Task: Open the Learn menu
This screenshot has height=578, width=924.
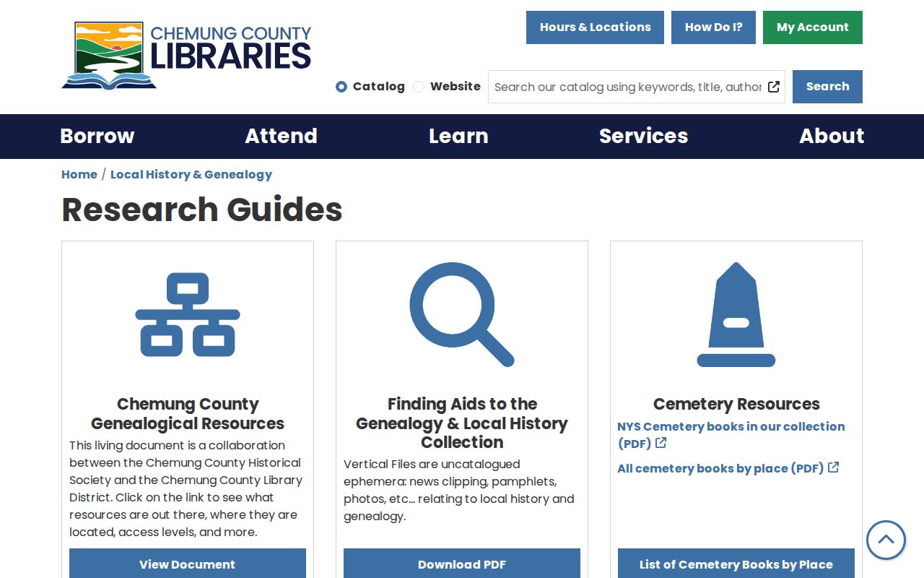Action: [x=458, y=136]
